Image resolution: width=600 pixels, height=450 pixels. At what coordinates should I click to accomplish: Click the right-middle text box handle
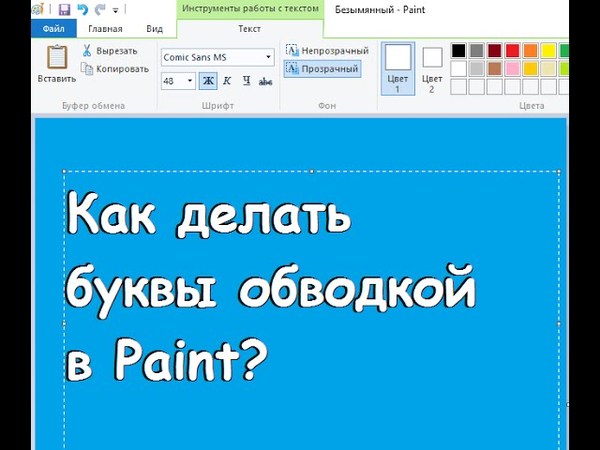559,324
